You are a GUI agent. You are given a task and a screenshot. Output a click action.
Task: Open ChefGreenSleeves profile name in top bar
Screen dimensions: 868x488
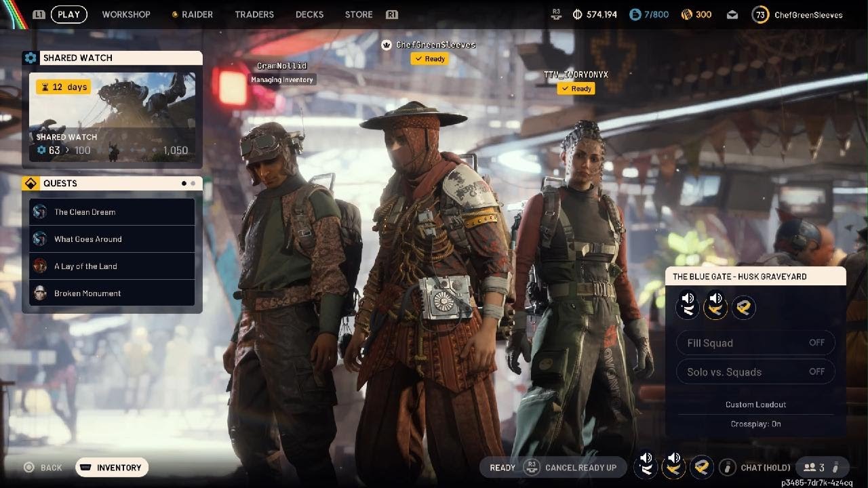(x=808, y=14)
